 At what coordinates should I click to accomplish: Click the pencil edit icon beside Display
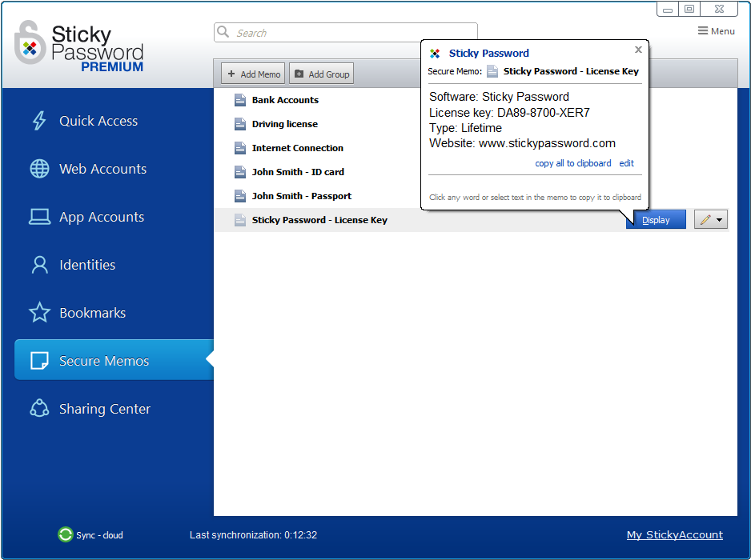[x=705, y=220]
